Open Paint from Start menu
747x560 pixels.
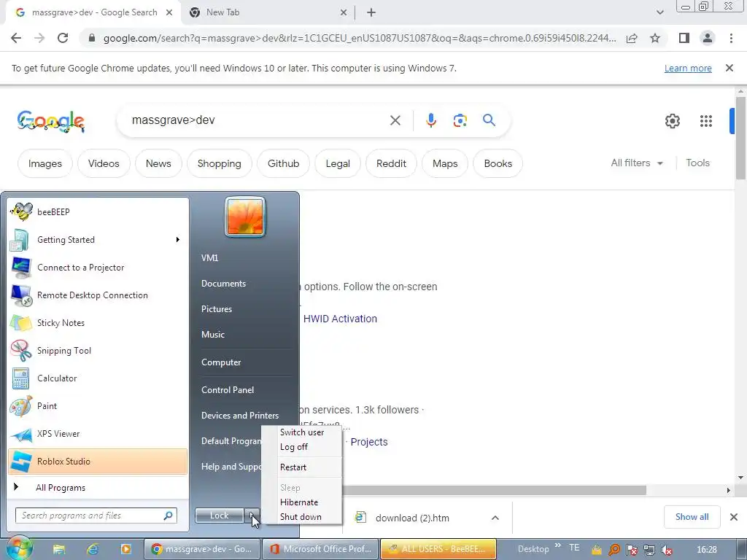click(97, 405)
